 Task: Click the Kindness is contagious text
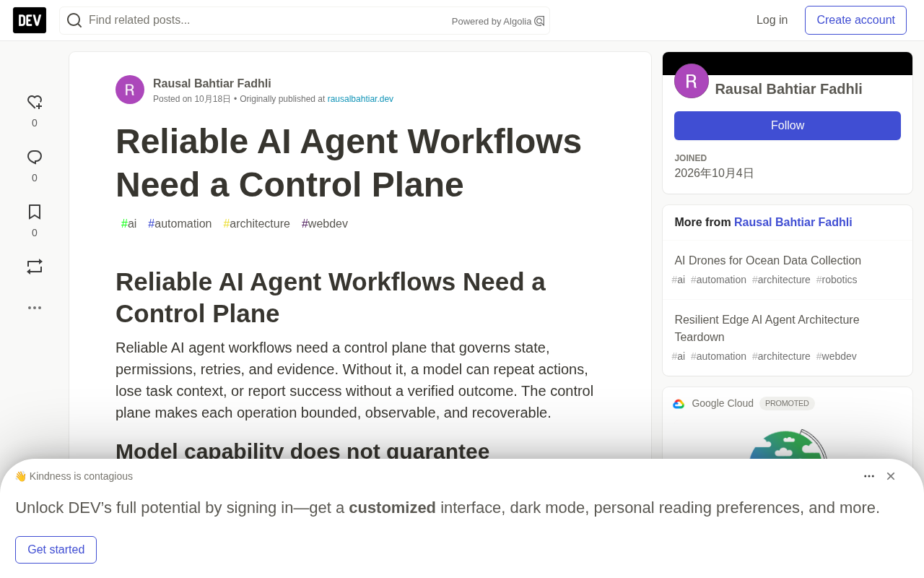coord(81,476)
